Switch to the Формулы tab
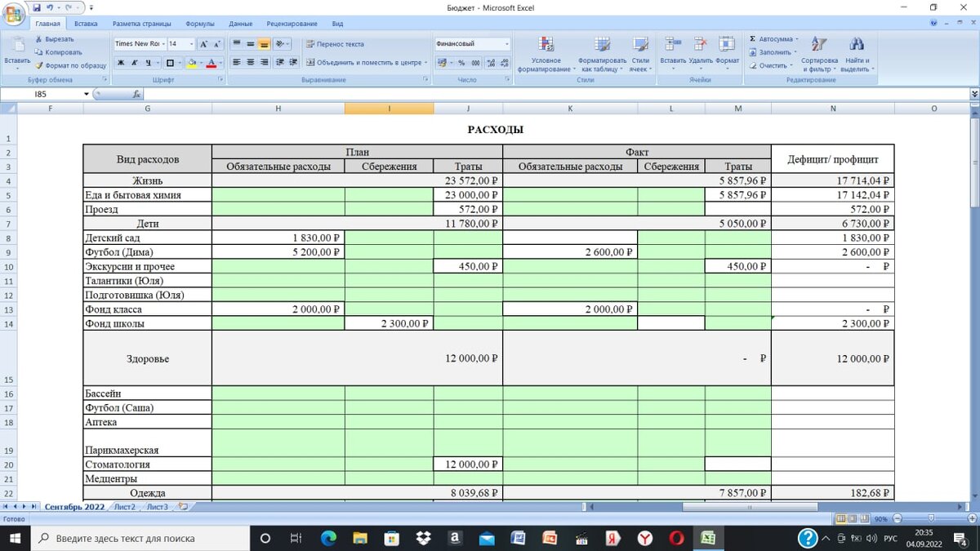The height and width of the screenshot is (551, 980). coord(200,24)
